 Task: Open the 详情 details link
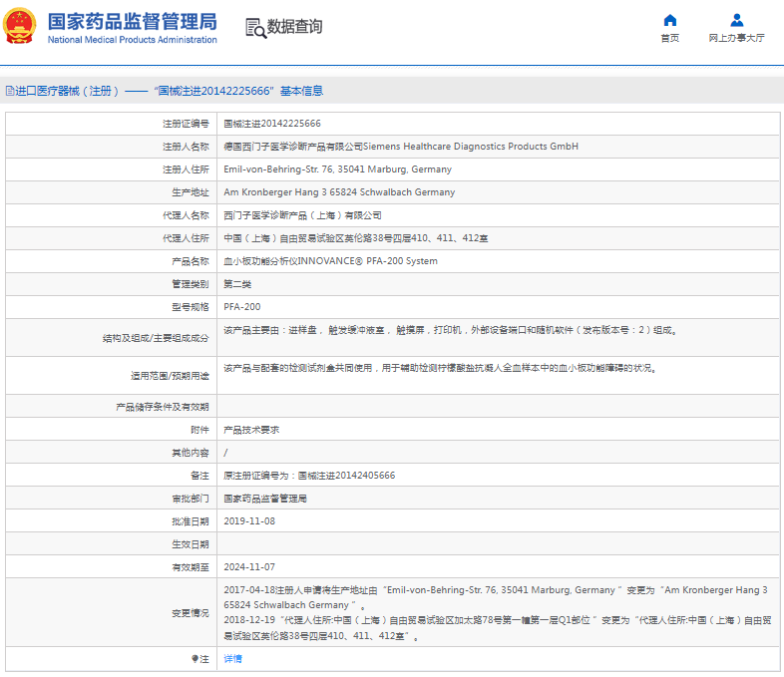click(232, 659)
